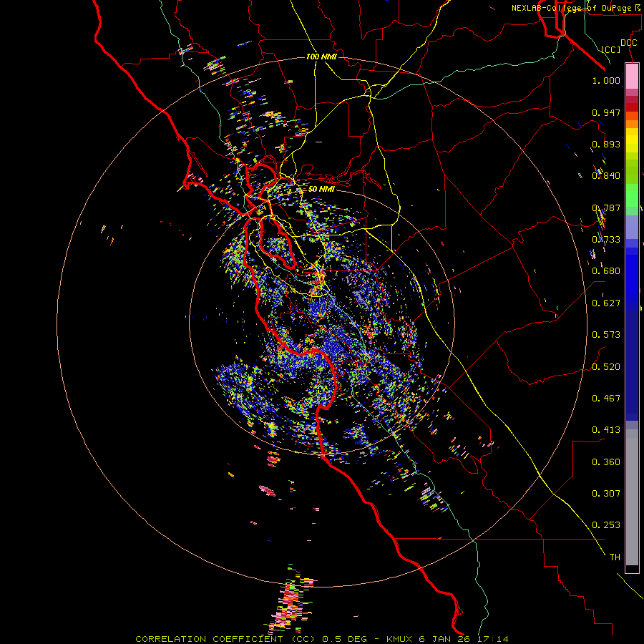Select the 0.680 scale label
Image resolution: width=644 pixels, height=644 pixels.
click(605, 271)
